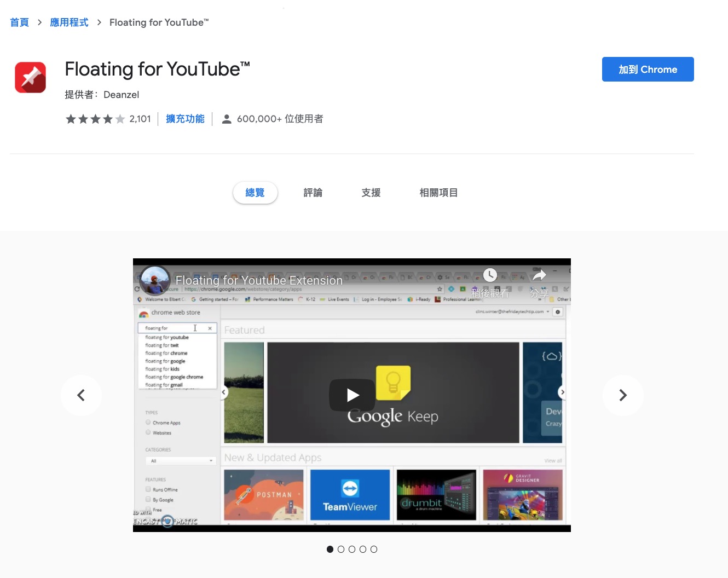Click the star rating icons
The image size is (728, 578).
(x=95, y=119)
